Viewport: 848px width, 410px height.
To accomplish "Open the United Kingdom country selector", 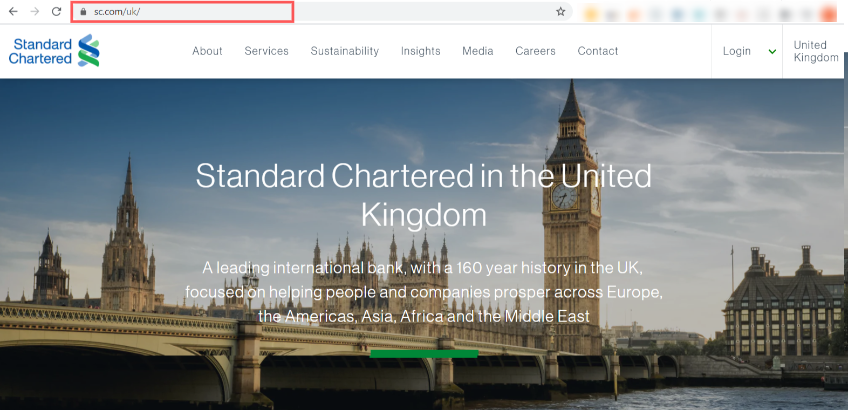I will 816,51.
